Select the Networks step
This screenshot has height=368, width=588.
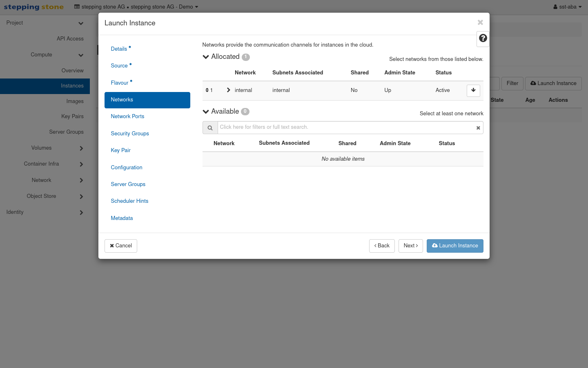click(x=147, y=100)
